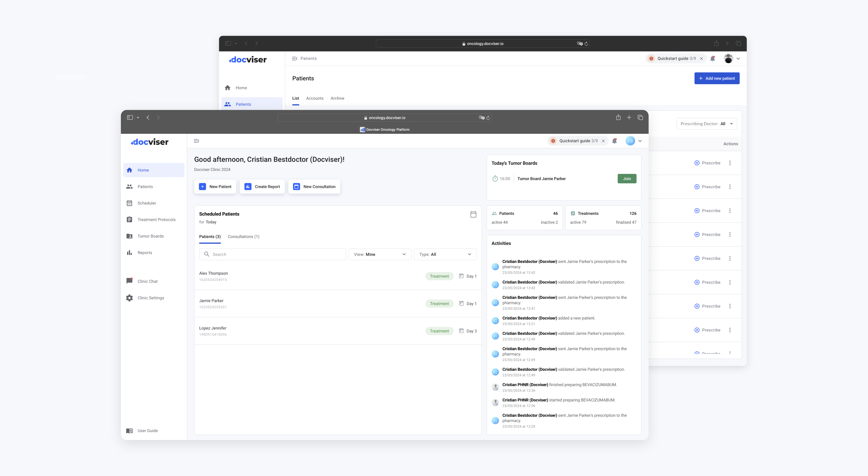Screen dimensions: 868x476
Task: Click Treatment badge on Alex Thompson row
Action: click(439, 276)
